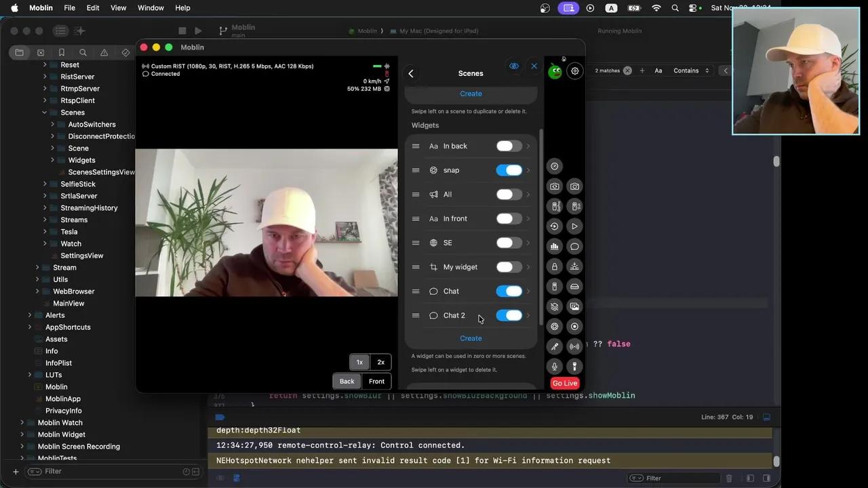Enable the 'In front' widget toggle
Image resolution: width=868 pixels, height=488 pixels.
tap(509, 219)
